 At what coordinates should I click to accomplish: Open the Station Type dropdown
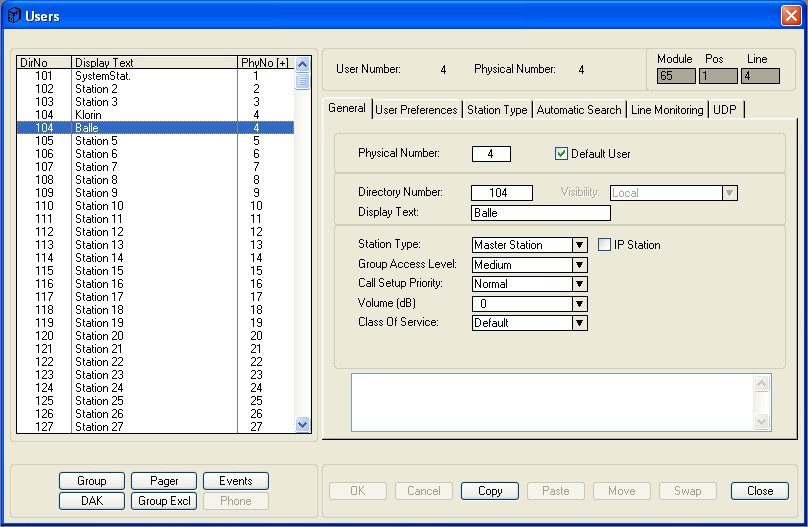pos(579,245)
